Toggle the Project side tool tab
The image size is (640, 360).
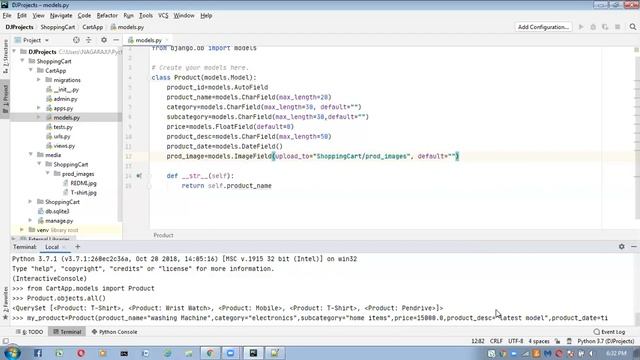[5, 99]
